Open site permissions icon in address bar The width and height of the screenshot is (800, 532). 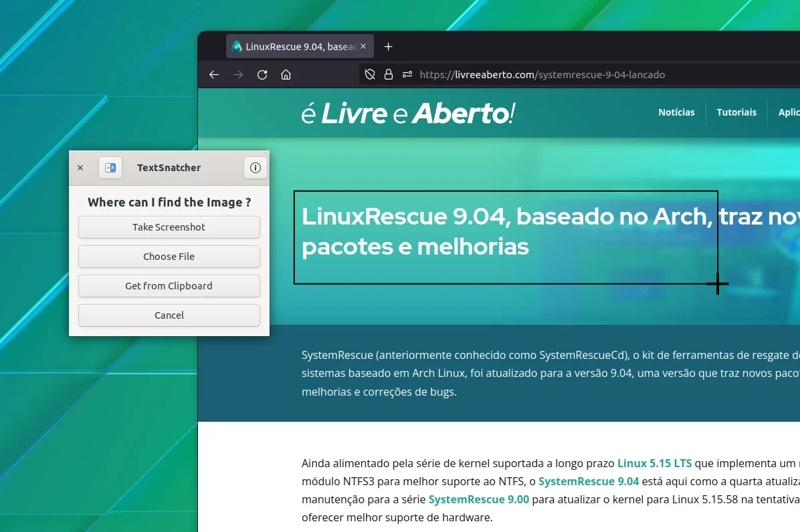407,74
